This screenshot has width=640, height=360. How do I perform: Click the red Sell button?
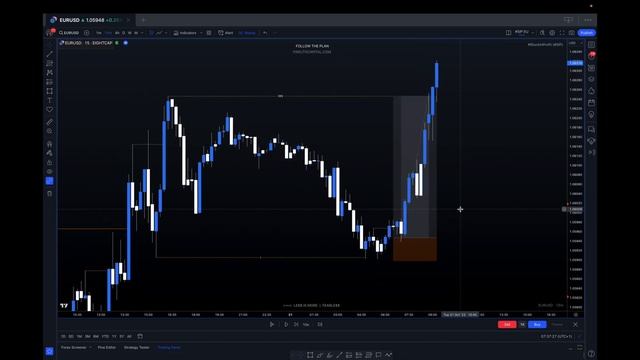tap(507, 324)
